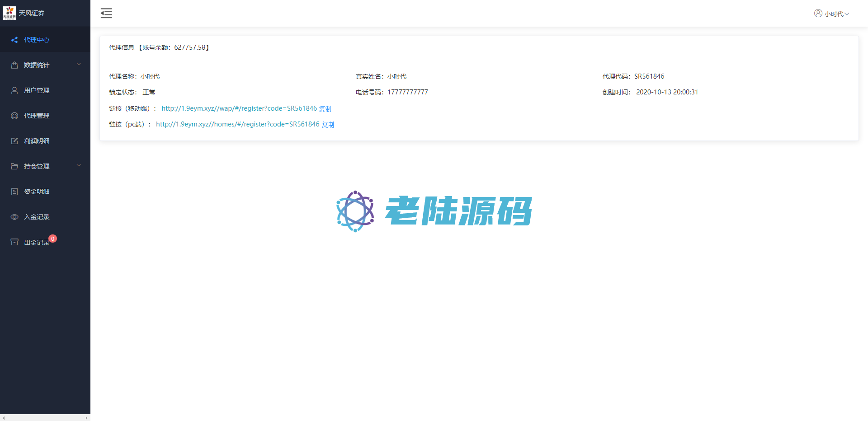The height and width of the screenshot is (421, 868).
Task: Click the creation time 2020-10-13 20:00:31
Action: [x=667, y=92]
